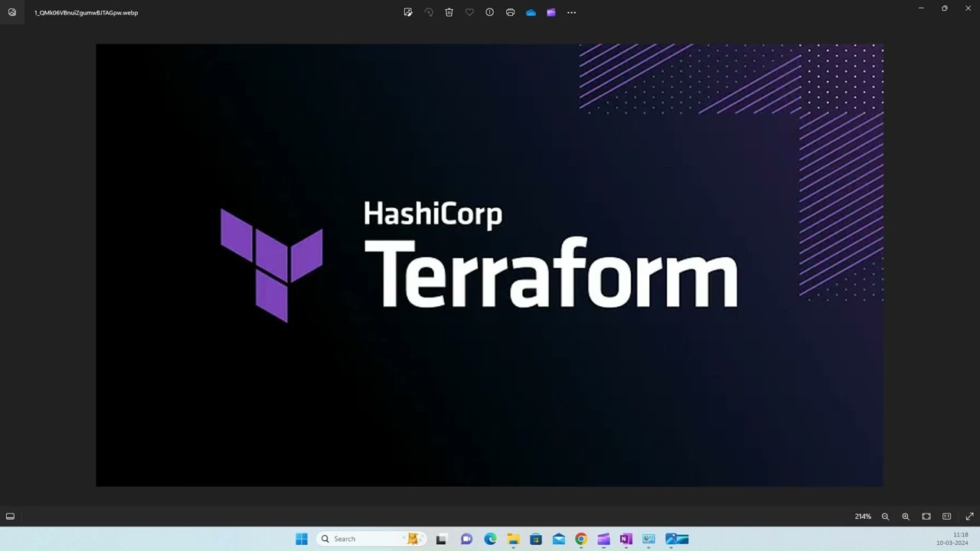Open Task View from the taskbar
The height and width of the screenshot is (551, 980).
pyautogui.click(x=441, y=539)
